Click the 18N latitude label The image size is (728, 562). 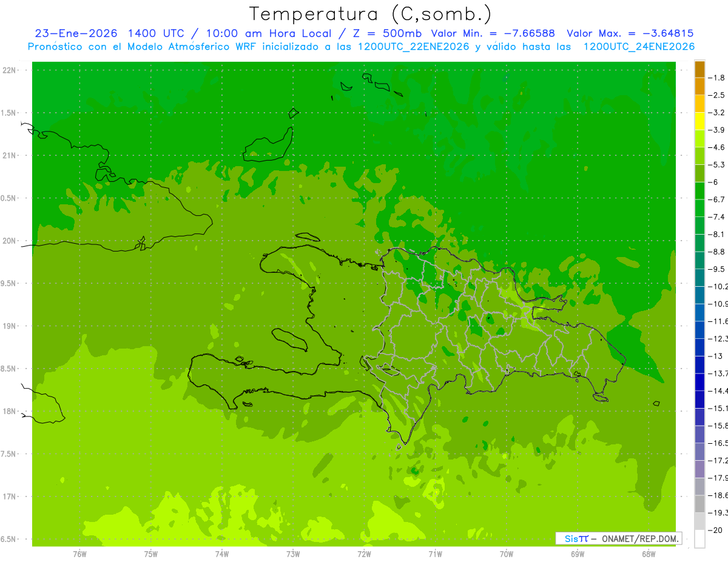tap(9, 411)
